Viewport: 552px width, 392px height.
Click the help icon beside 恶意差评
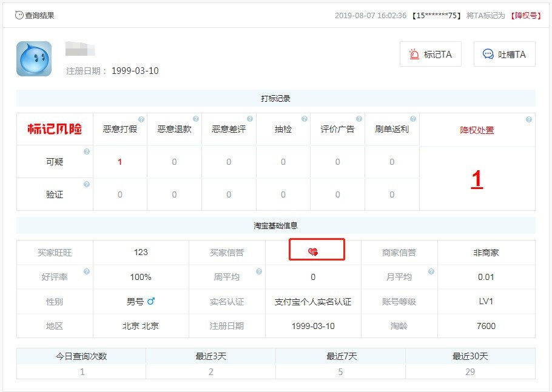click(x=250, y=119)
